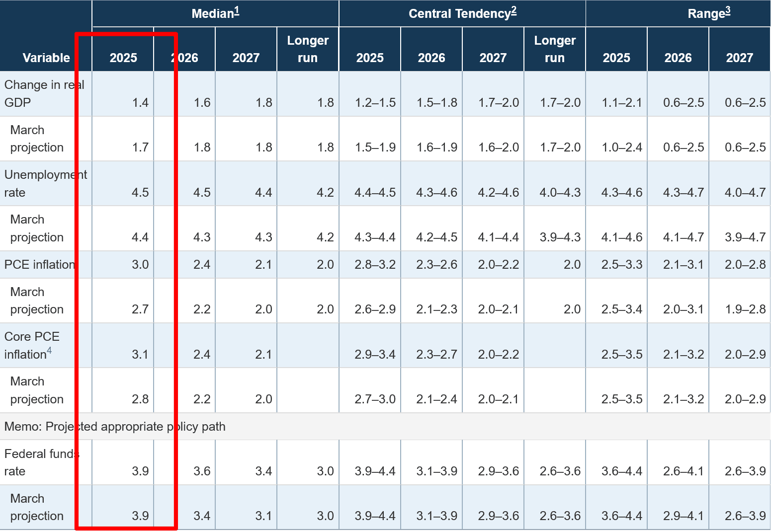Image resolution: width=771 pixels, height=532 pixels.
Task: Click the Range 2026 column header
Action: tap(678, 58)
